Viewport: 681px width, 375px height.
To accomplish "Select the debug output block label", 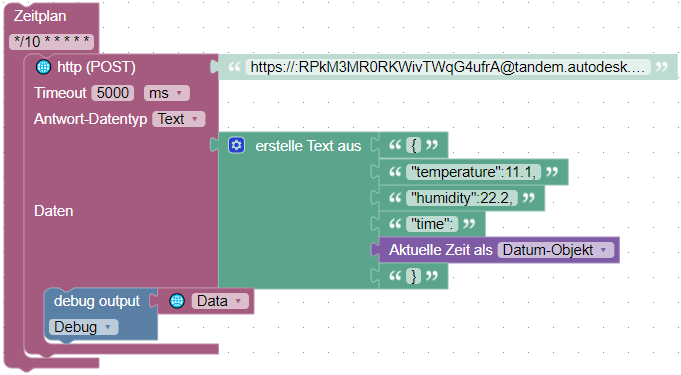I will (97, 301).
